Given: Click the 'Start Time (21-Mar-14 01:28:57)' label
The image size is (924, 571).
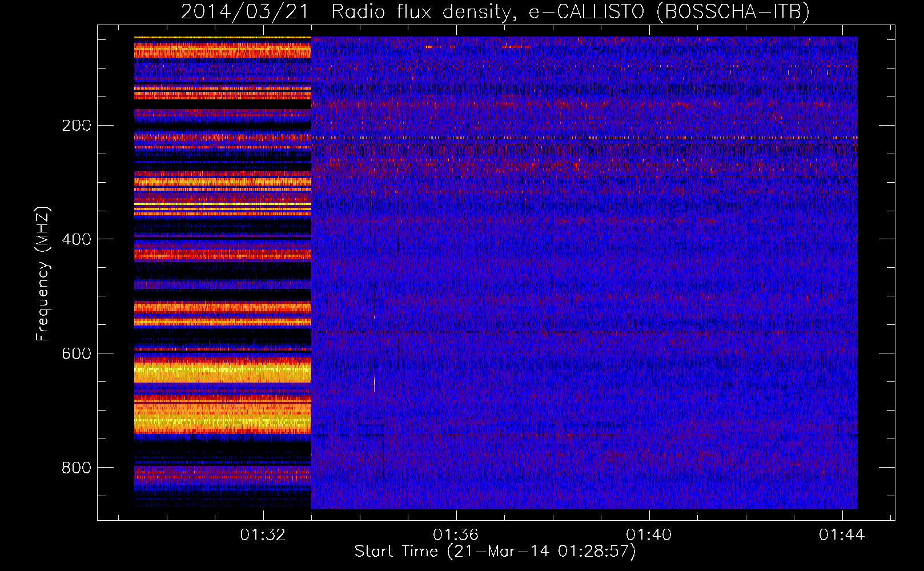Looking at the screenshot, I should coord(495,552).
